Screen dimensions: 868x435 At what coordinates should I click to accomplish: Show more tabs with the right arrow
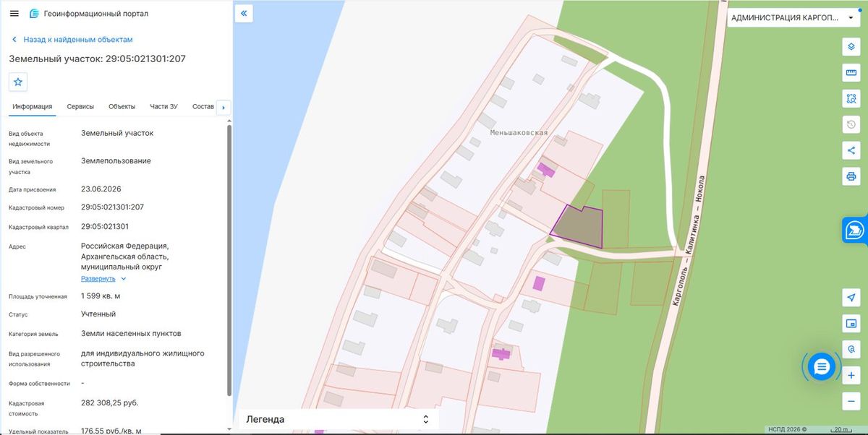click(x=224, y=108)
